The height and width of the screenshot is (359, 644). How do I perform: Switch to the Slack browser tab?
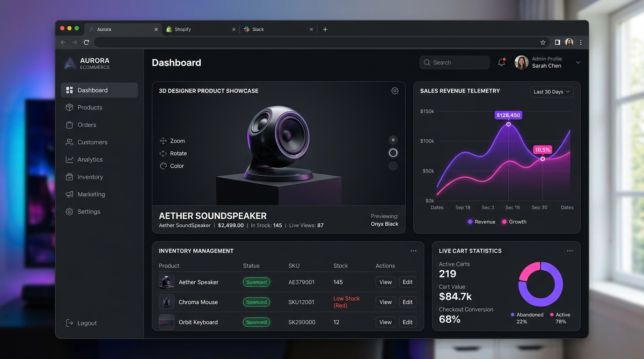click(x=278, y=29)
